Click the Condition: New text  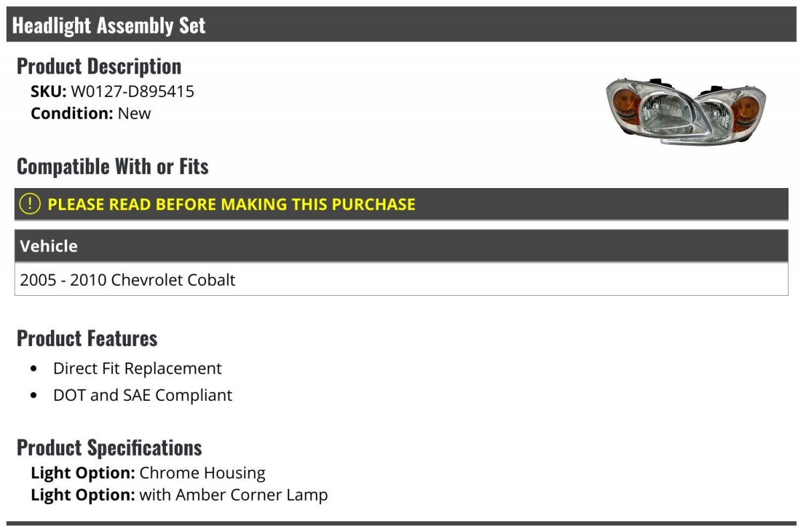[91, 113]
